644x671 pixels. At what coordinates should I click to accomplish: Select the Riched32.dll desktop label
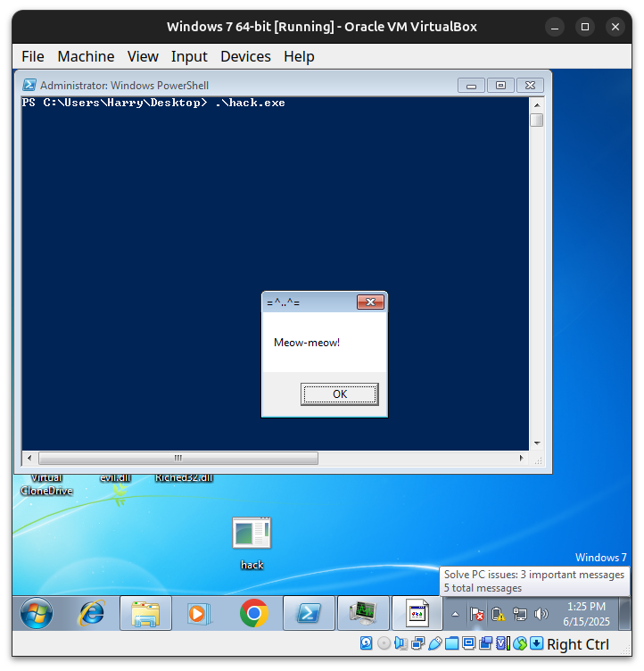tap(184, 477)
